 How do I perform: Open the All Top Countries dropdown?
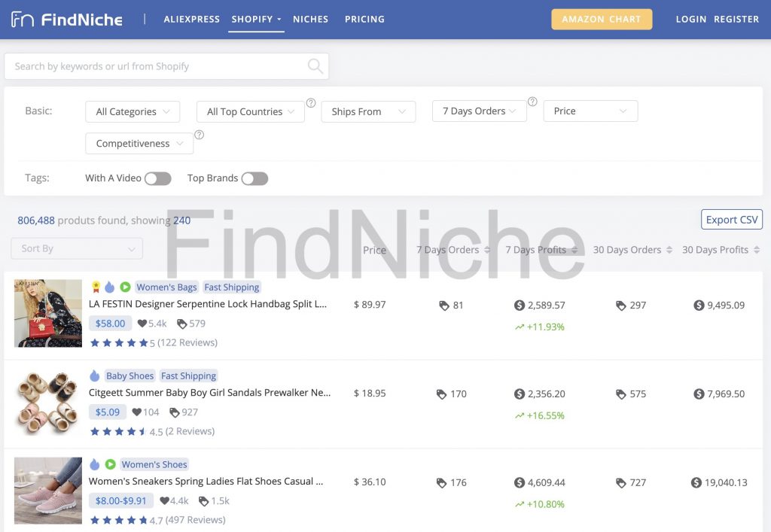click(x=250, y=111)
